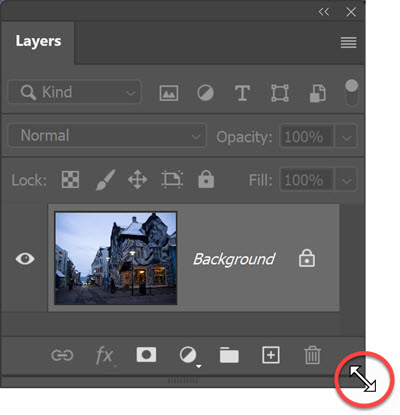Viewport: 400px width, 415px height.
Task: Filter layers by pixel layers icon
Action: [169, 93]
